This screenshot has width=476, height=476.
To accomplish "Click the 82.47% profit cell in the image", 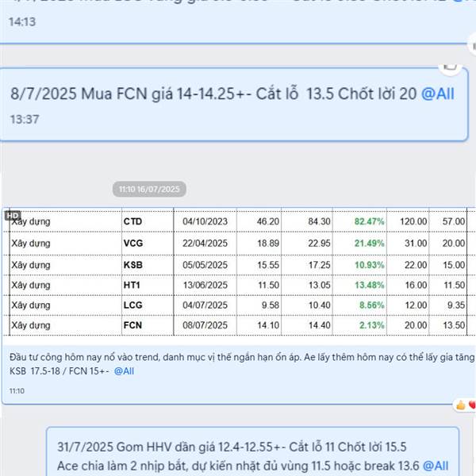I will click(x=369, y=221).
